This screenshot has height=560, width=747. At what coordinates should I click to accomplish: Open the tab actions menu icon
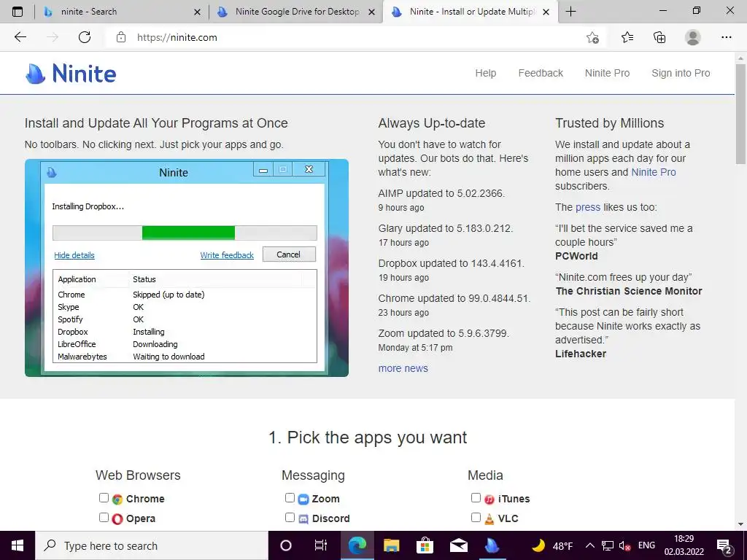pos(18,12)
